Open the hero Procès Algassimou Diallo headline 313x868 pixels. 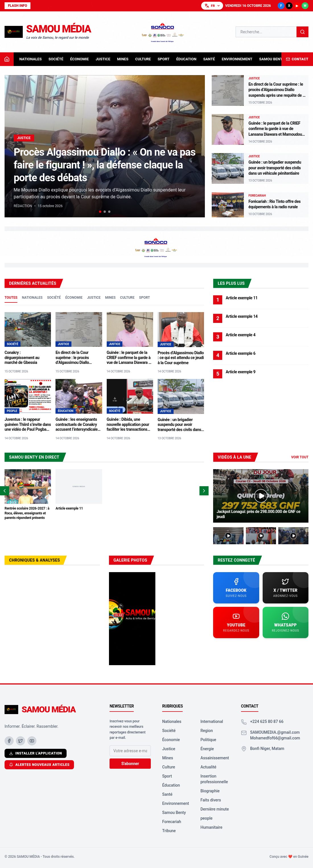click(x=104, y=165)
